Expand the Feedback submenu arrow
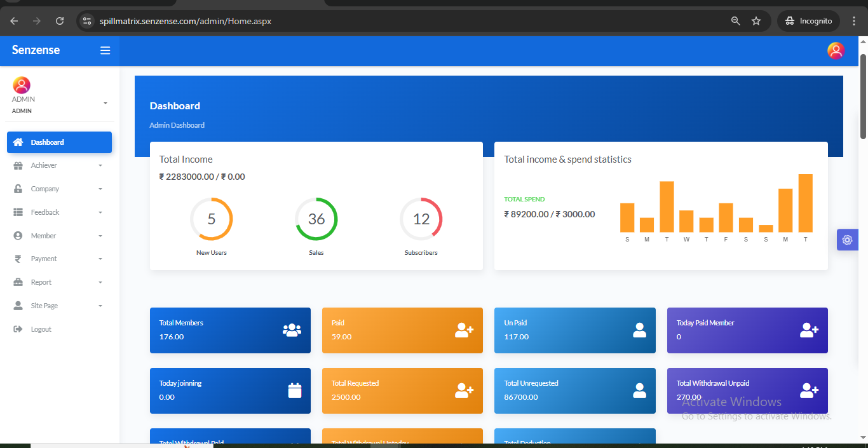Viewport: 868px width, 448px height. 100,213
